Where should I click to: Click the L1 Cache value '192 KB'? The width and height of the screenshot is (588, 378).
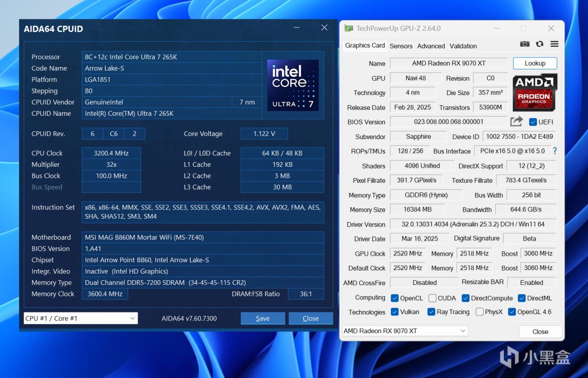283,164
